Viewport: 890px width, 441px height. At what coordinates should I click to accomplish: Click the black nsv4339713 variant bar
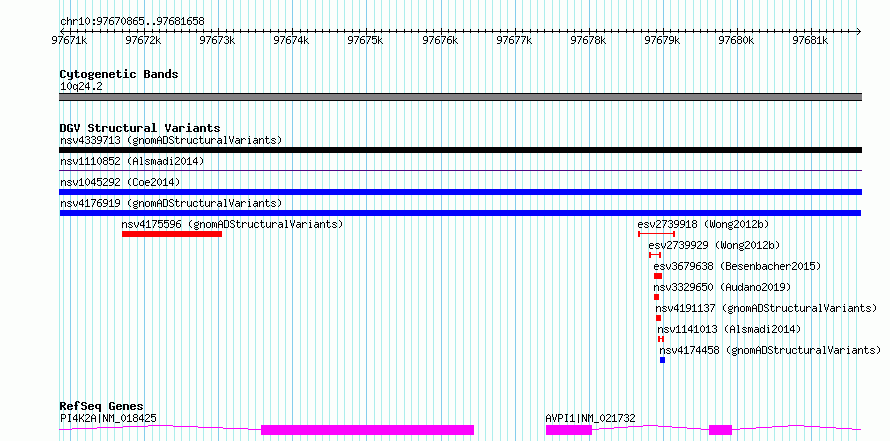click(x=460, y=150)
